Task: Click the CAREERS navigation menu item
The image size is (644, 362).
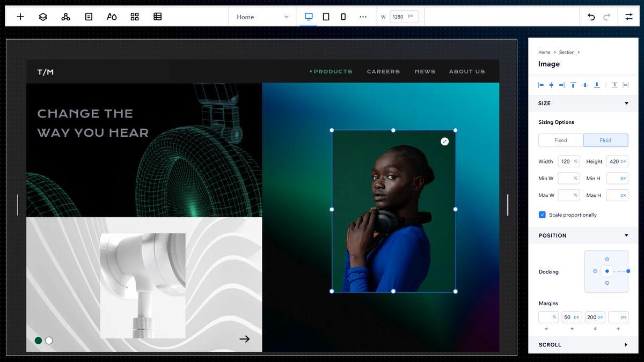Action: (383, 71)
